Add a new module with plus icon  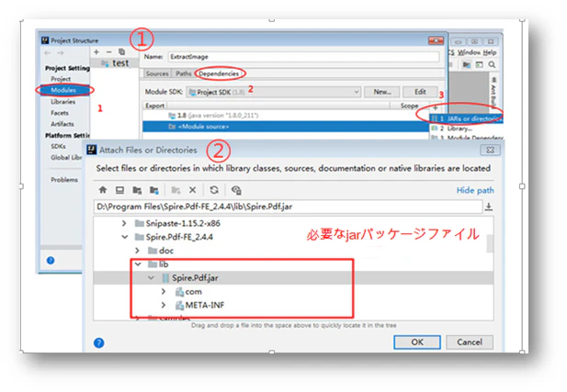(96, 52)
